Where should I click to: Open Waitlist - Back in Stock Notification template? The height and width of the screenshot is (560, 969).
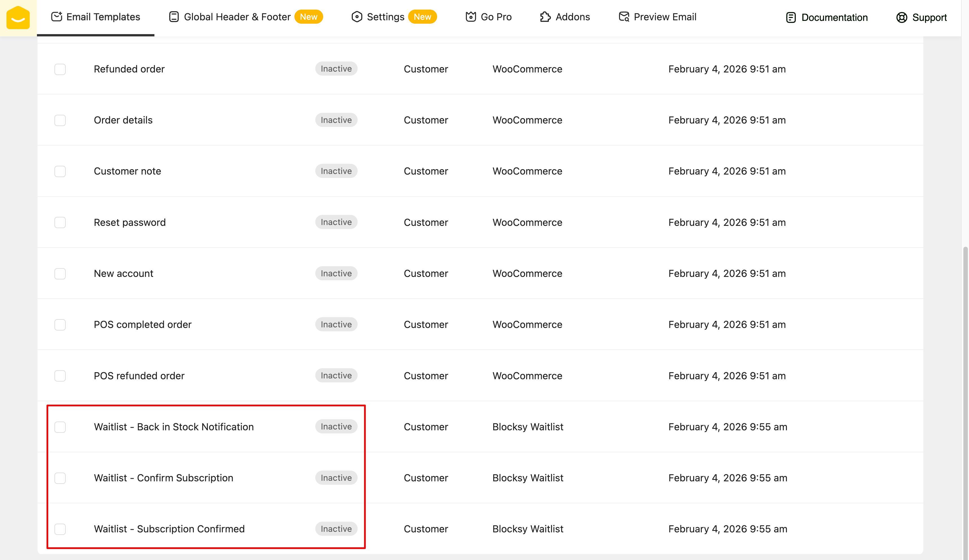(173, 427)
